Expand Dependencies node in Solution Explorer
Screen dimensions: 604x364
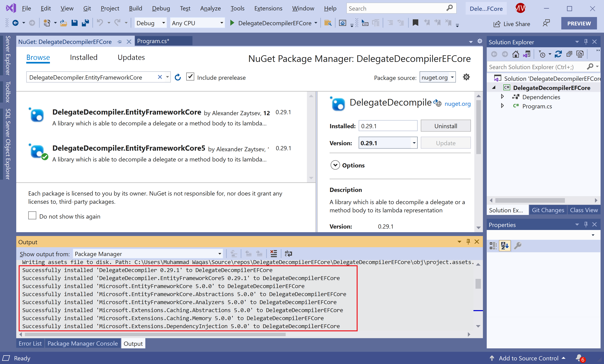click(x=502, y=97)
